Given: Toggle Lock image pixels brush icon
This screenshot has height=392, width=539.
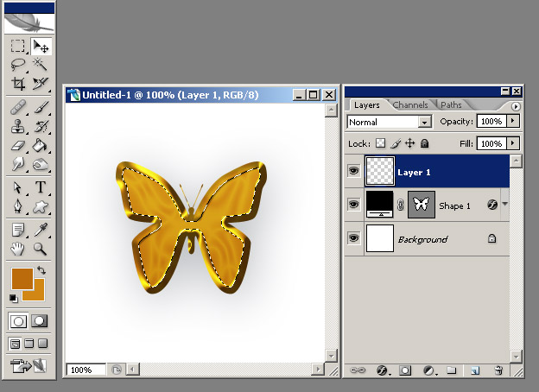Looking at the screenshot, I should 396,143.
